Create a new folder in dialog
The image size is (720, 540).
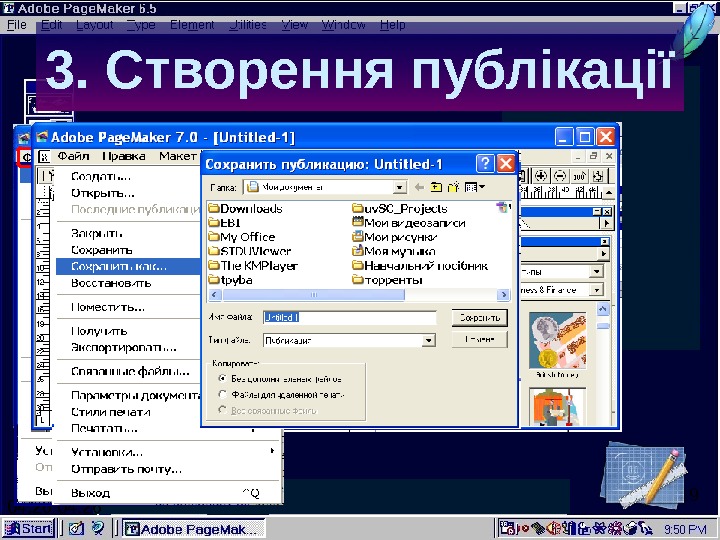click(x=454, y=187)
